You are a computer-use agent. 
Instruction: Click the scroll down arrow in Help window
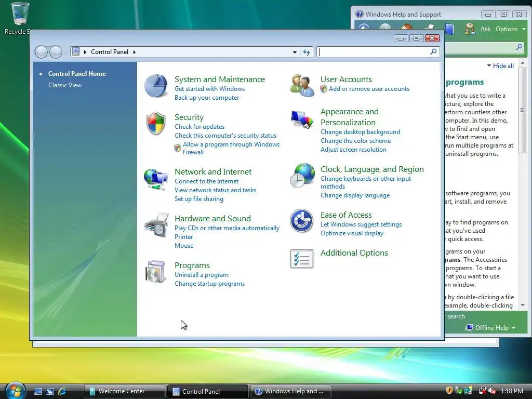[x=523, y=305]
